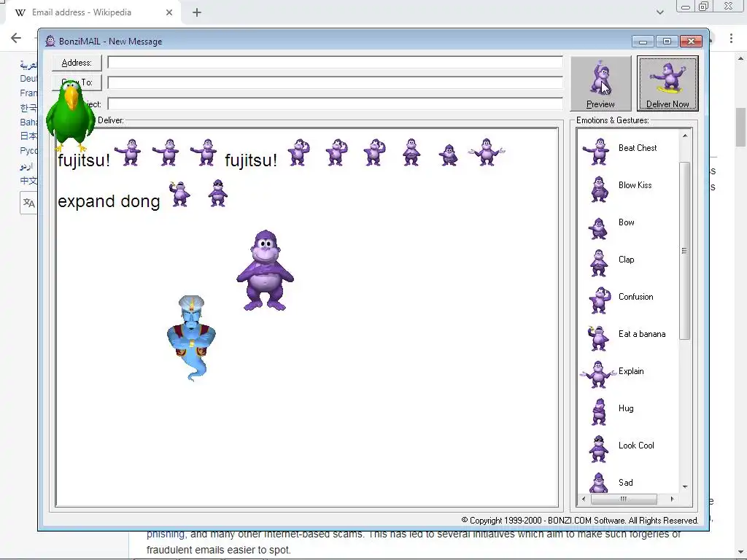Image resolution: width=747 pixels, height=560 pixels.
Task: Click the browser page vertical scrollbar thumb
Action: pos(740,127)
